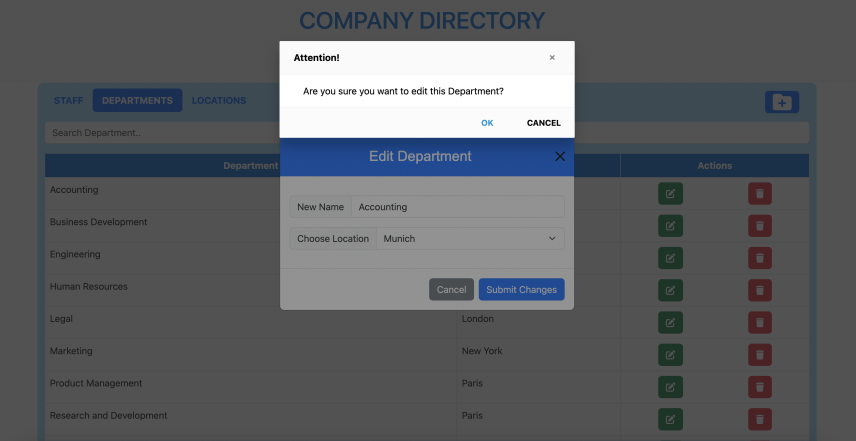The width and height of the screenshot is (856, 441).
Task: Select the Departments tab
Action: click(138, 101)
